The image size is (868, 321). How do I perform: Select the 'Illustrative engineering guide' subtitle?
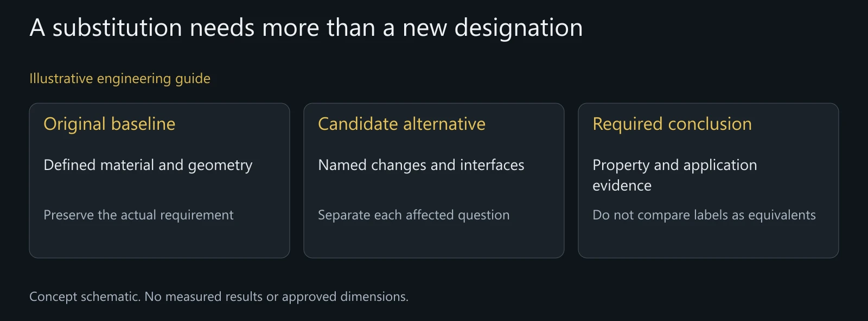(120, 79)
